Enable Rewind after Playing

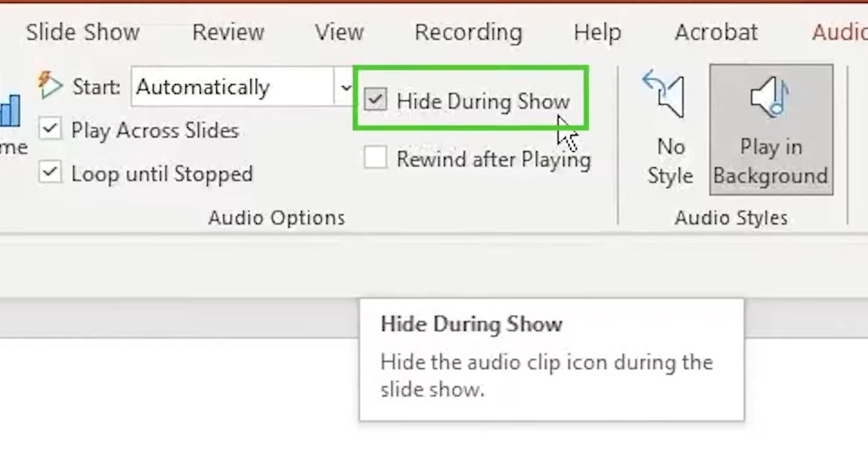click(x=375, y=159)
